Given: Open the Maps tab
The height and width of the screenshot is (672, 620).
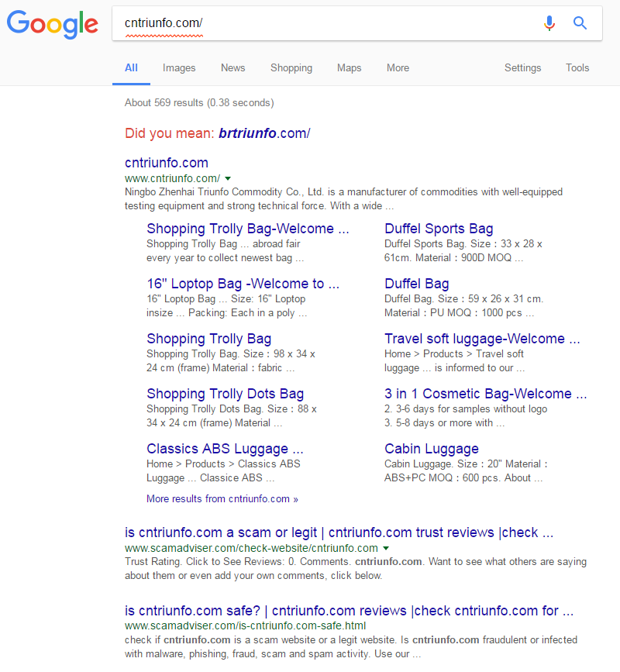Looking at the screenshot, I should [350, 67].
